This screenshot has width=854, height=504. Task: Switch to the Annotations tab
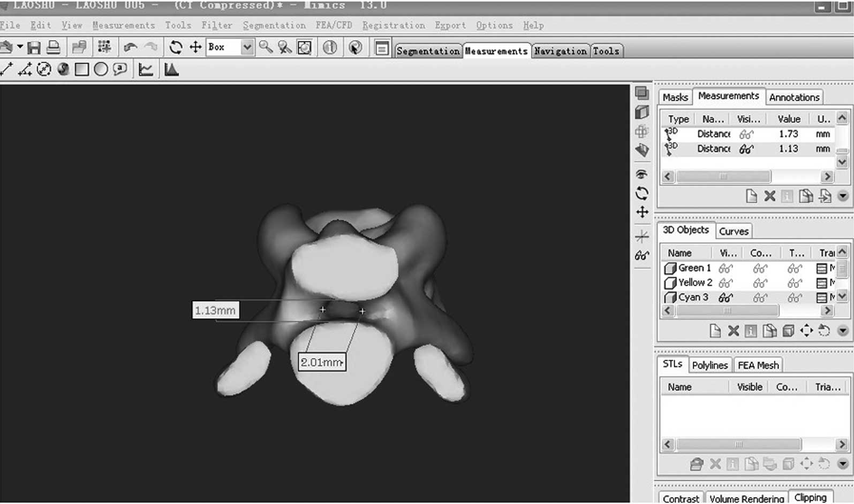(x=794, y=97)
